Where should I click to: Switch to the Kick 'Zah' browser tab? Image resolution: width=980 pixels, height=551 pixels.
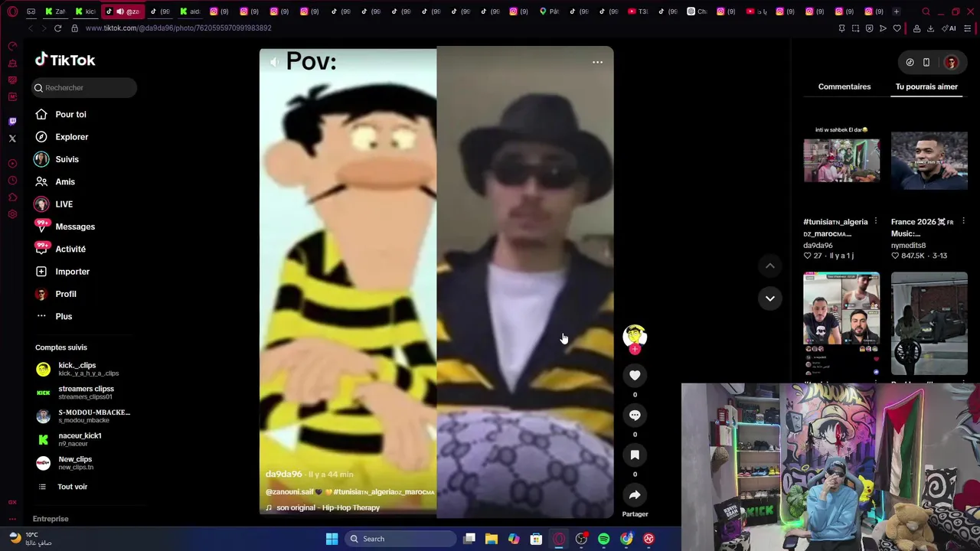(x=55, y=11)
